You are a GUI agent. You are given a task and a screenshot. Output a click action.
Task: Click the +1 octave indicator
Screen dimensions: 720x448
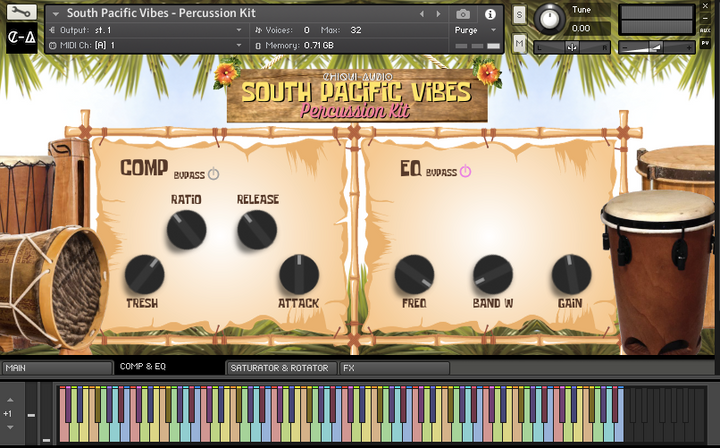pos(7,414)
